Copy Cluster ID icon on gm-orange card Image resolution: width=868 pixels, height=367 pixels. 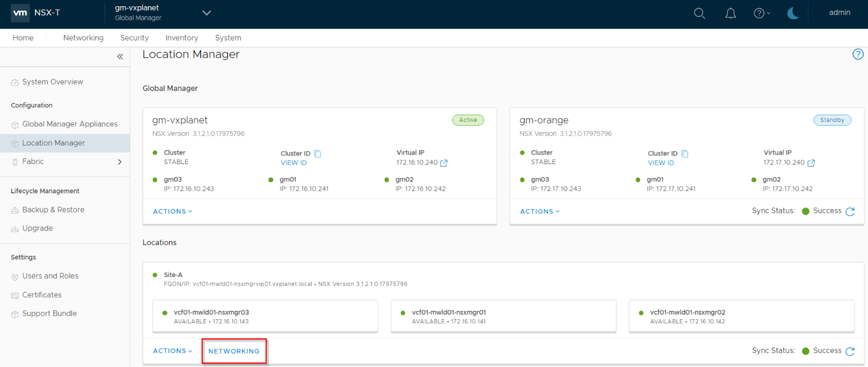(x=684, y=153)
